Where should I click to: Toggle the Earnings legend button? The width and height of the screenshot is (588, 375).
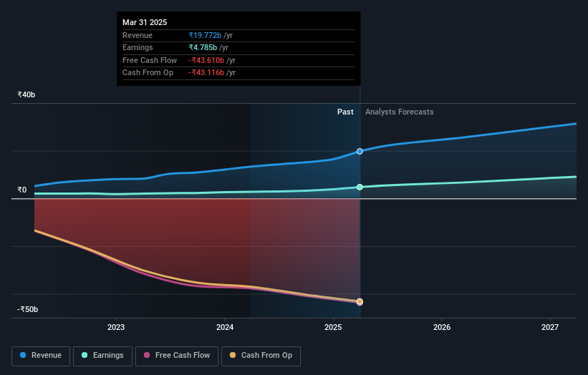(102, 356)
